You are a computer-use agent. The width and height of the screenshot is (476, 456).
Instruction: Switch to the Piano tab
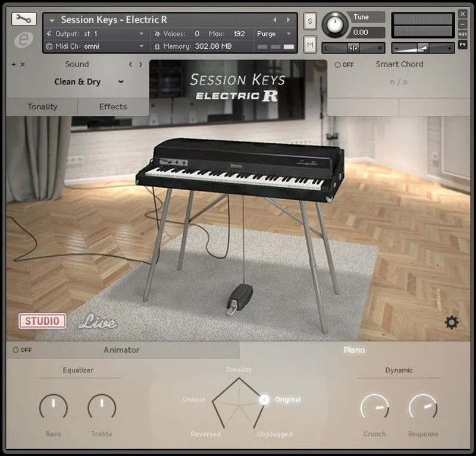click(354, 350)
